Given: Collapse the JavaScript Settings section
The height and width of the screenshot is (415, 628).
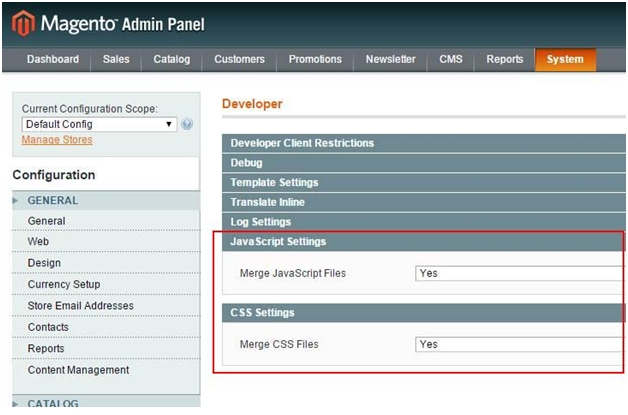Looking at the screenshot, I should point(424,242).
